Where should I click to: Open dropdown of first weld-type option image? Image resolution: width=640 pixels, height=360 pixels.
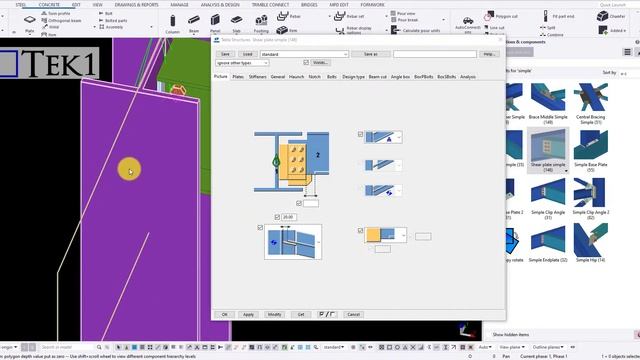[x=399, y=138]
